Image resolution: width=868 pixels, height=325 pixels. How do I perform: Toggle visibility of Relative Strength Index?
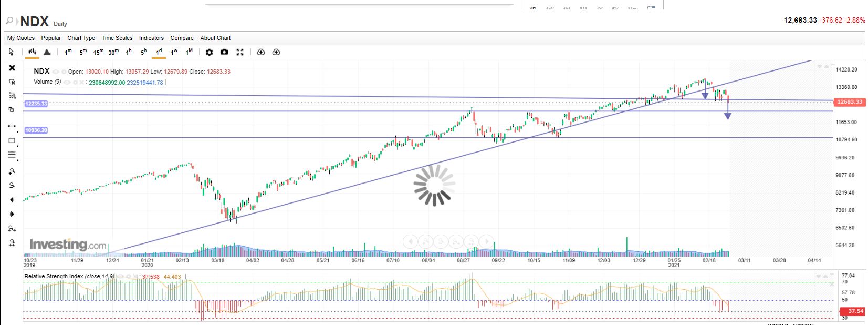pos(121,277)
